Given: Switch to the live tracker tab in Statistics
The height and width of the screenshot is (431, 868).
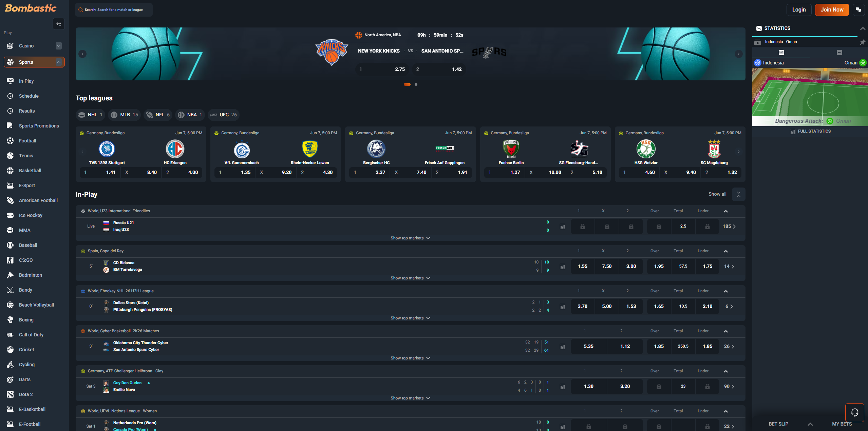Looking at the screenshot, I should coord(781,53).
